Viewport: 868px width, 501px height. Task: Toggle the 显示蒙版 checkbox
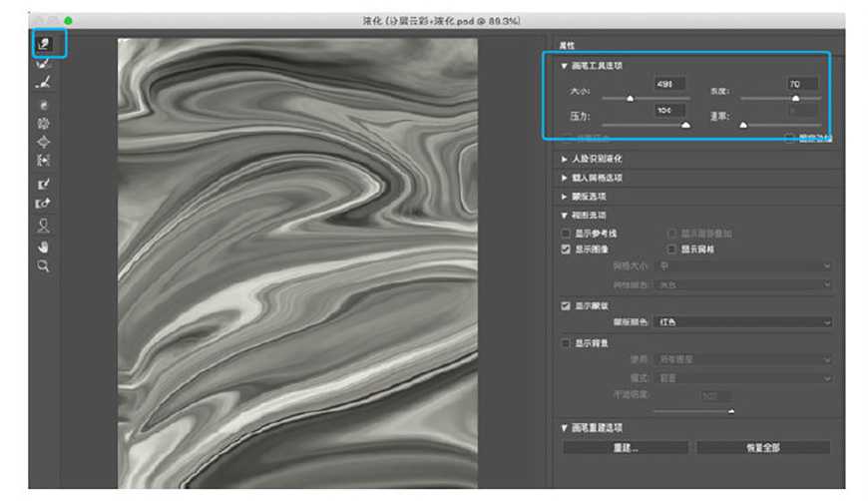coord(566,306)
